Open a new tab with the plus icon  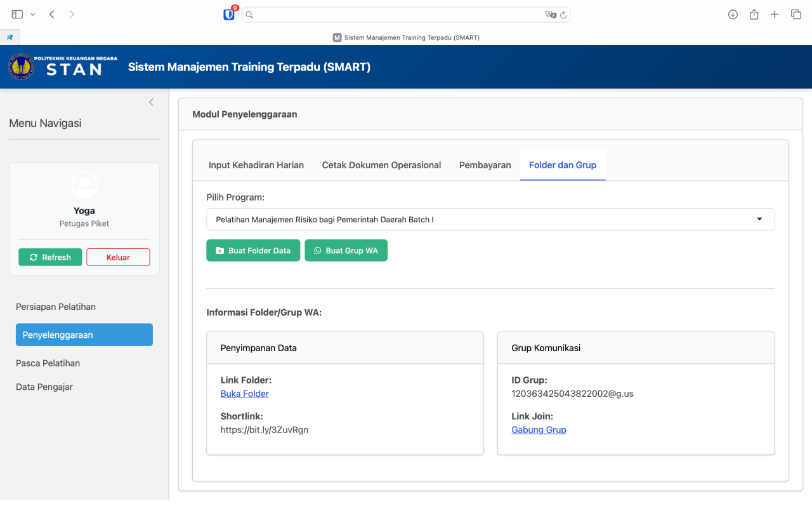775,15
